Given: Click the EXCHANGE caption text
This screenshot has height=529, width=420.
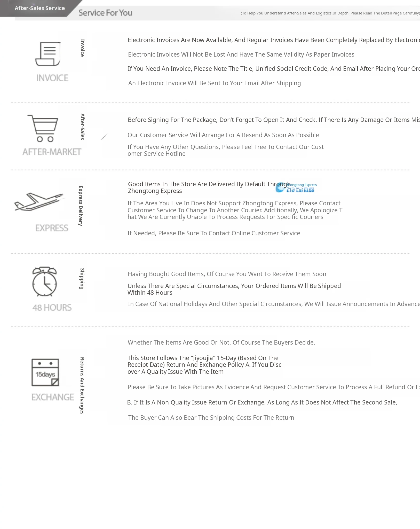Looking at the screenshot, I should tap(53, 397).
